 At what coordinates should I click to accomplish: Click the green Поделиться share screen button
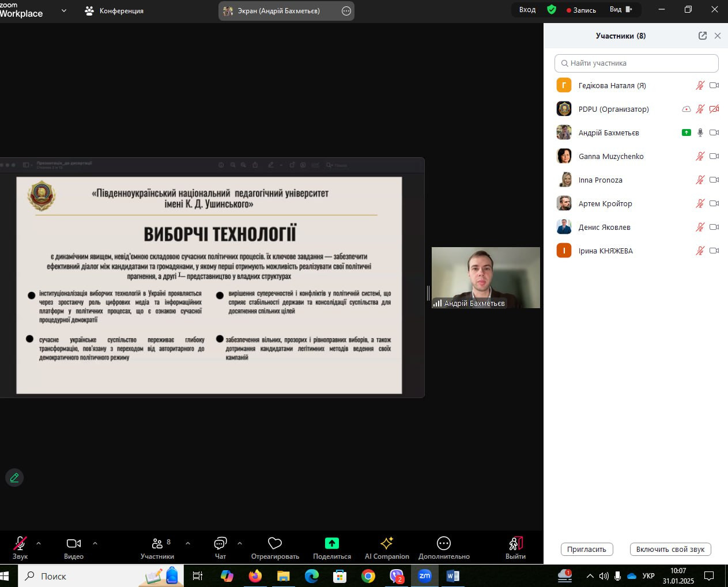point(332,547)
